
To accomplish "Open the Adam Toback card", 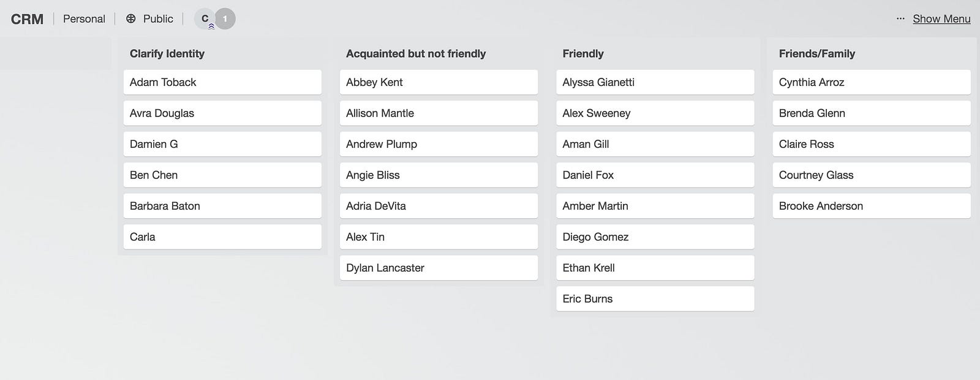I will click(222, 82).
